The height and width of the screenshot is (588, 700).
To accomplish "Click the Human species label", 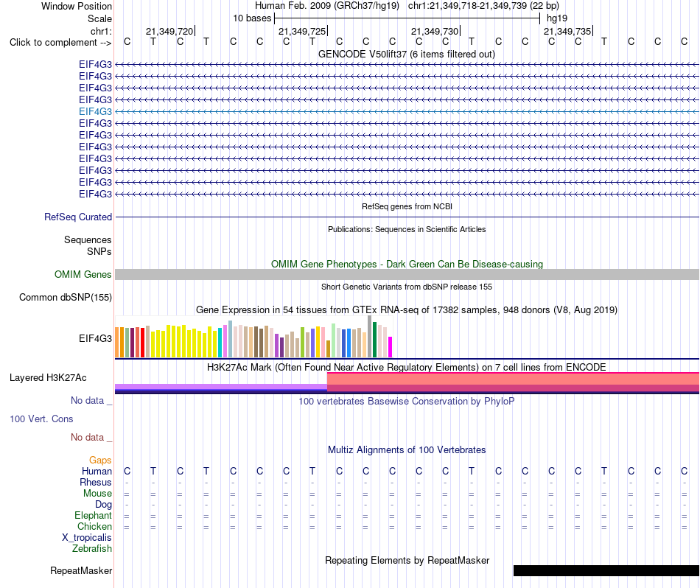I will tap(97, 471).
